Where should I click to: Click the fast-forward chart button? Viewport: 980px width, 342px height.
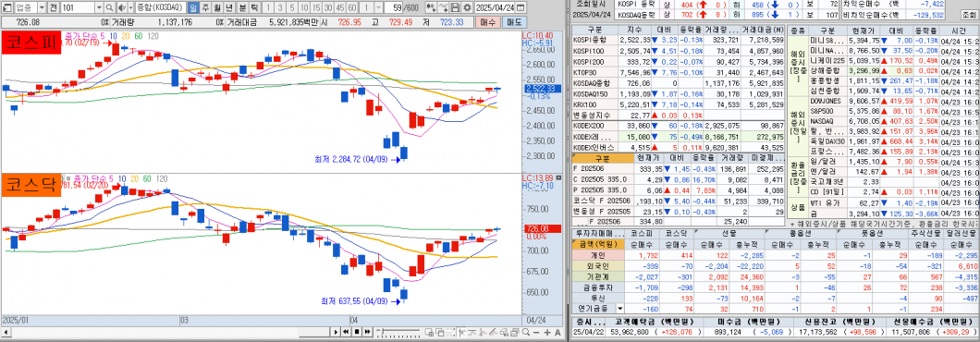point(368,332)
